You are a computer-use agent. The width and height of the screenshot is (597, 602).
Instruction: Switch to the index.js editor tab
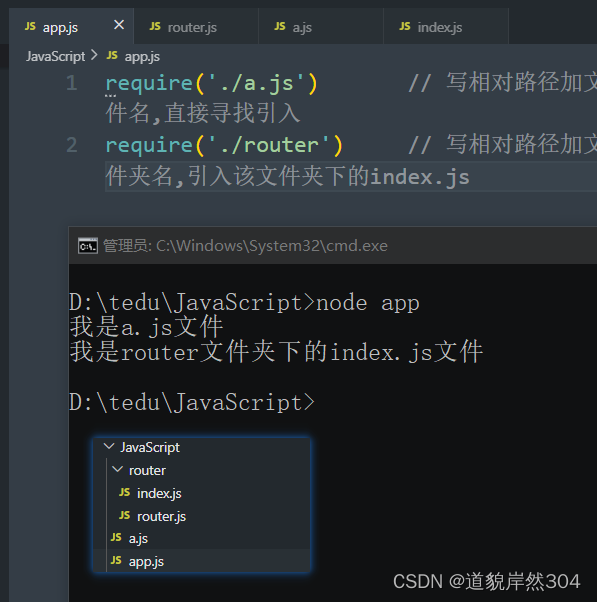click(446, 26)
